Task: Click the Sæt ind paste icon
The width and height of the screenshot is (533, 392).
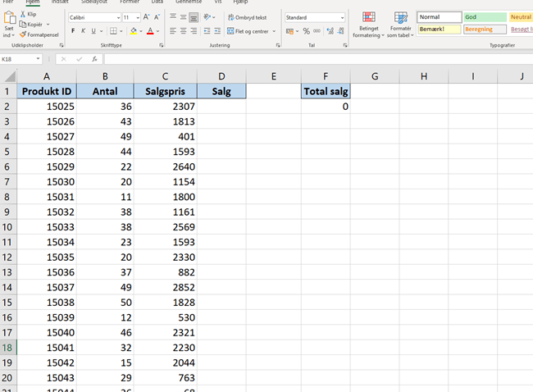Action: [9, 18]
